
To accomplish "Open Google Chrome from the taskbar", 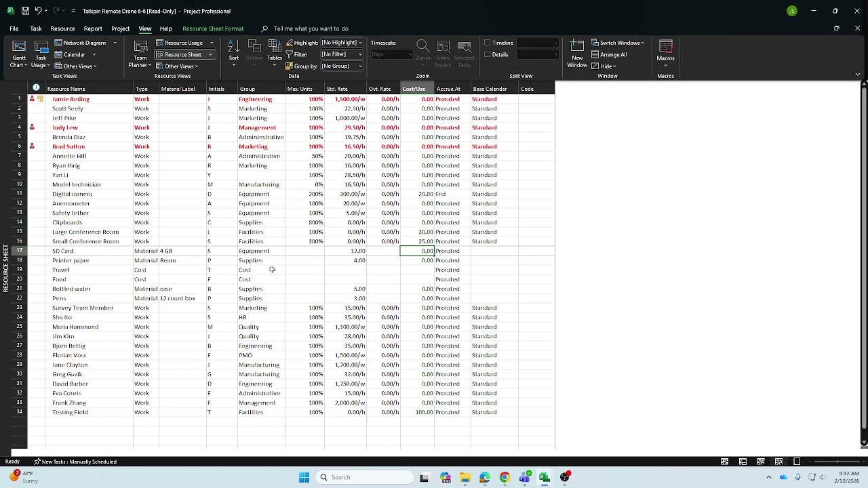I will (x=505, y=477).
